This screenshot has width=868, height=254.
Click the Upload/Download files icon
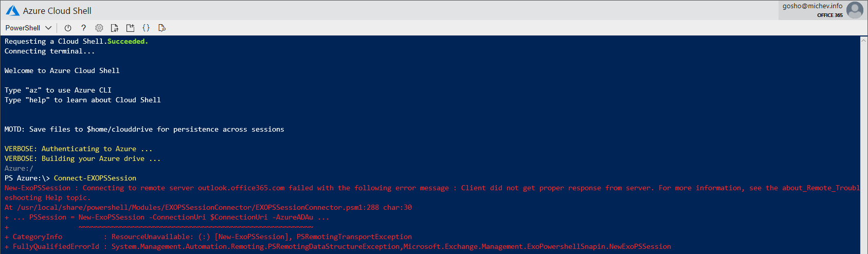click(115, 28)
